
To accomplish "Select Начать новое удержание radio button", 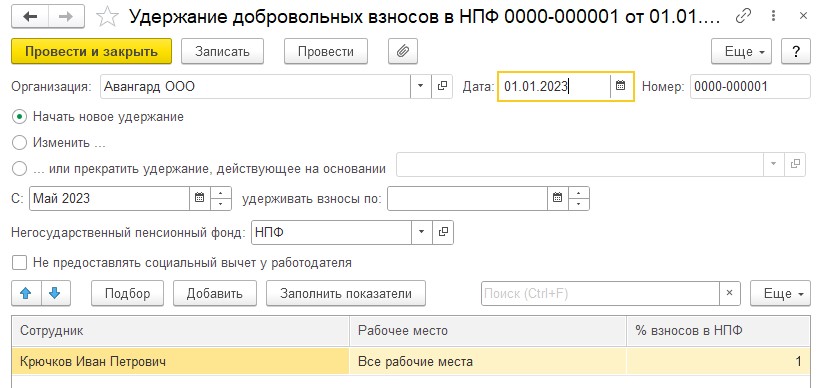I will coord(19,117).
